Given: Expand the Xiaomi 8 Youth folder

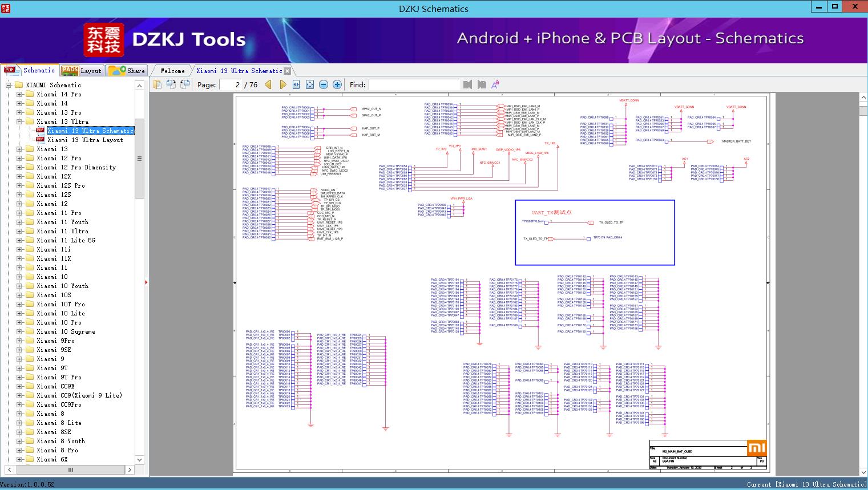Looking at the screenshot, I should click(x=19, y=441).
